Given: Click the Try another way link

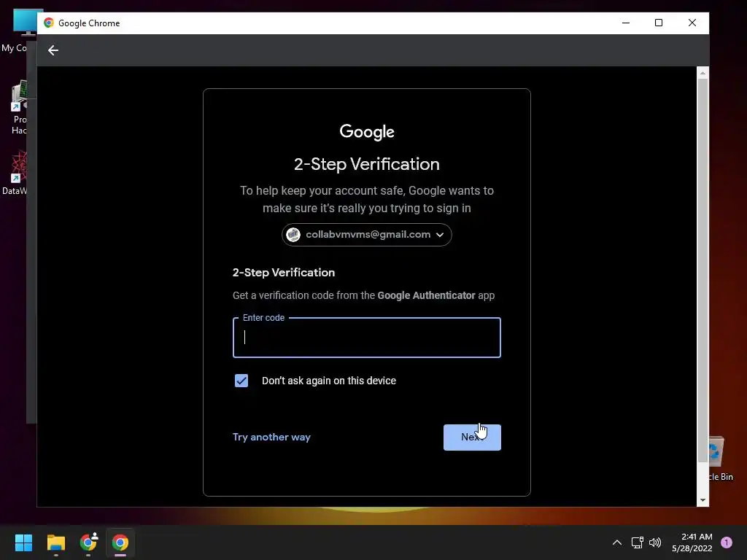Looking at the screenshot, I should coord(271,437).
